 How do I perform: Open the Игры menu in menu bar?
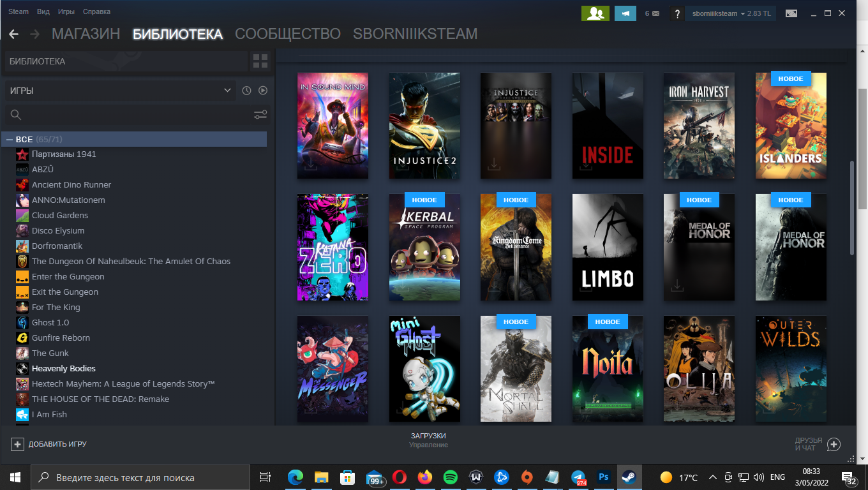tap(66, 11)
